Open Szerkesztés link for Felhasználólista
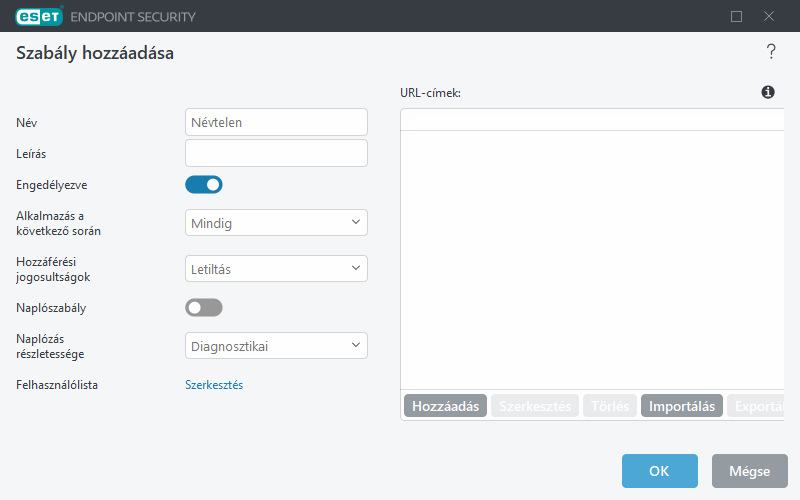The image size is (800, 500). (214, 385)
